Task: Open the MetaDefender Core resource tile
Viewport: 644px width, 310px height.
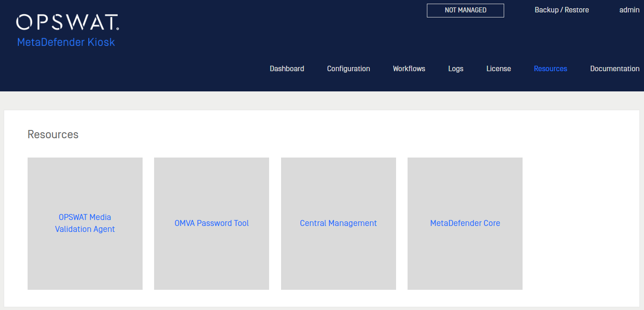Action: click(x=465, y=224)
